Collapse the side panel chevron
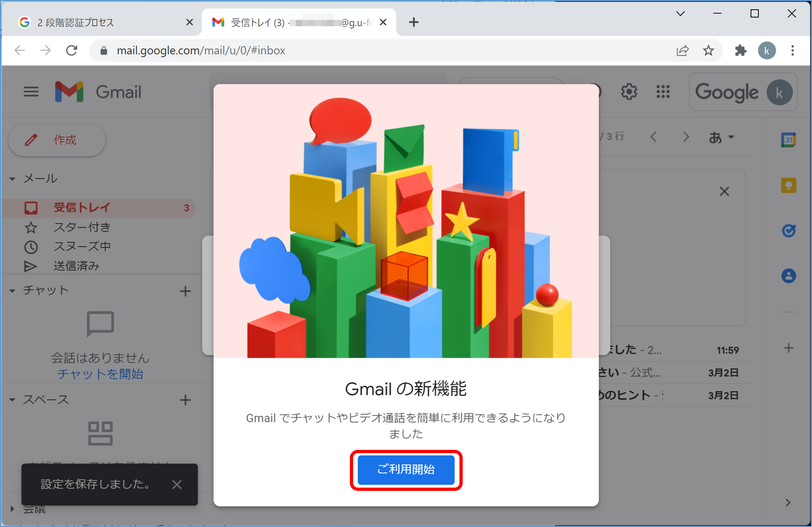 coord(788,503)
